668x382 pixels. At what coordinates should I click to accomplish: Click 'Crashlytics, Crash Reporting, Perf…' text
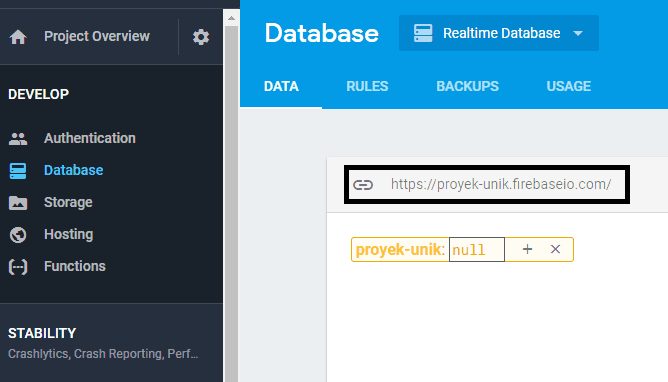click(103, 354)
